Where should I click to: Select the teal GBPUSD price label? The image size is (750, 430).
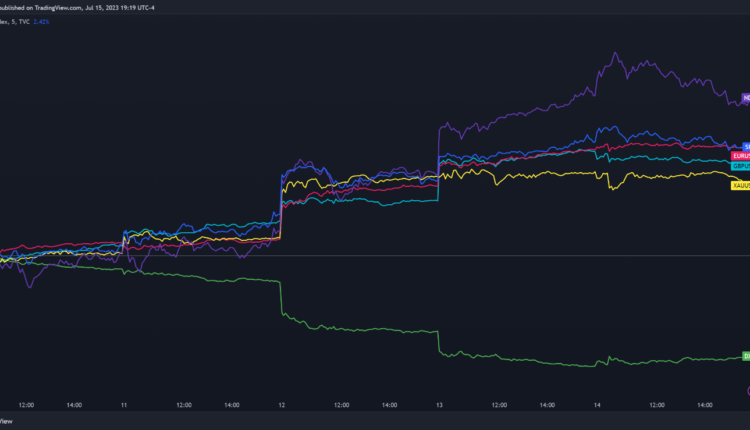click(x=741, y=166)
